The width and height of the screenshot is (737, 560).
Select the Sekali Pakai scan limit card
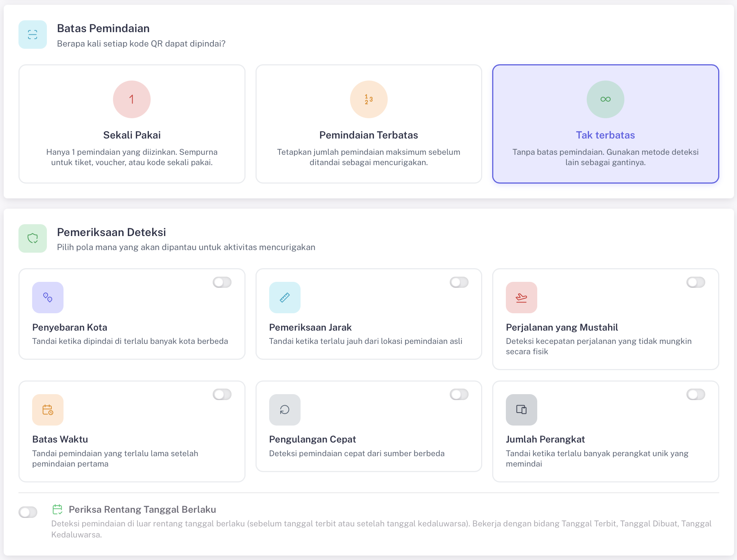pos(132,124)
